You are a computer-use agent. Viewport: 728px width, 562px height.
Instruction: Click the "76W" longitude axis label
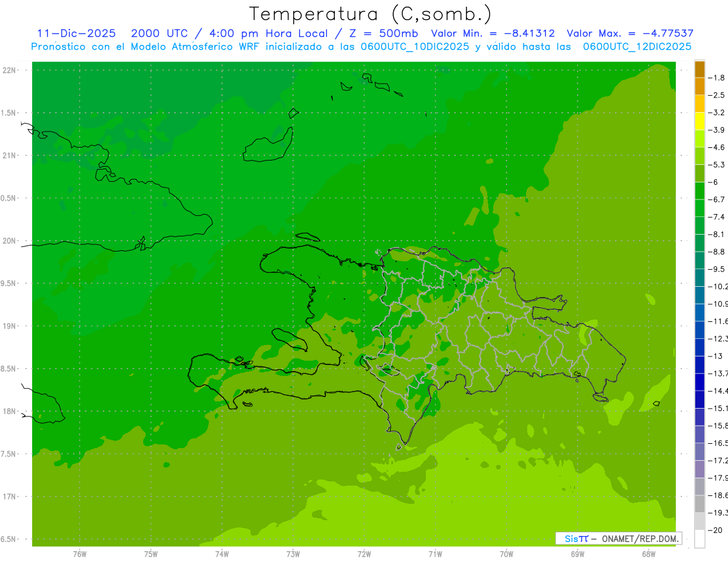point(79,554)
